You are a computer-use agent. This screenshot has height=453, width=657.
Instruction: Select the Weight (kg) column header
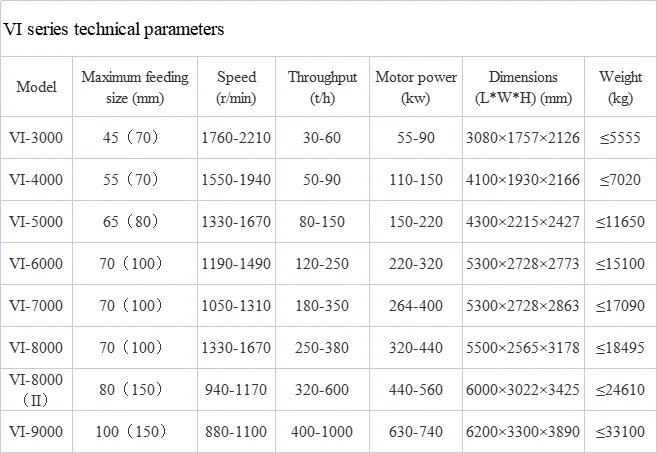[x=620, y=87]
